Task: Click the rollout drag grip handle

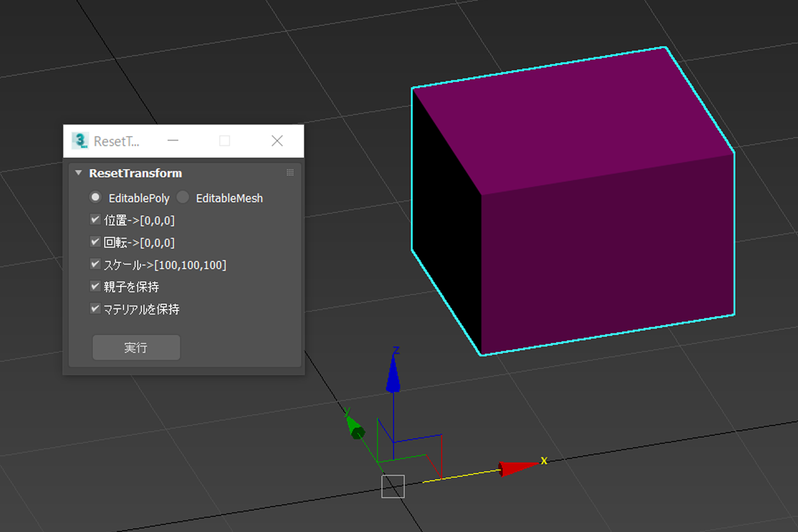Action: coord(290,172)
